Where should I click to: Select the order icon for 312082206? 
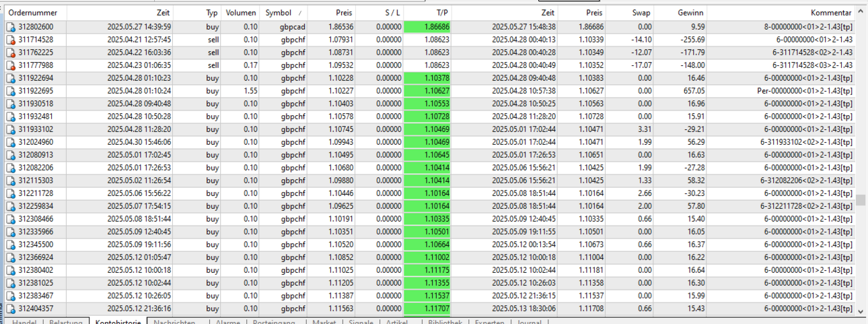(11, 168)
